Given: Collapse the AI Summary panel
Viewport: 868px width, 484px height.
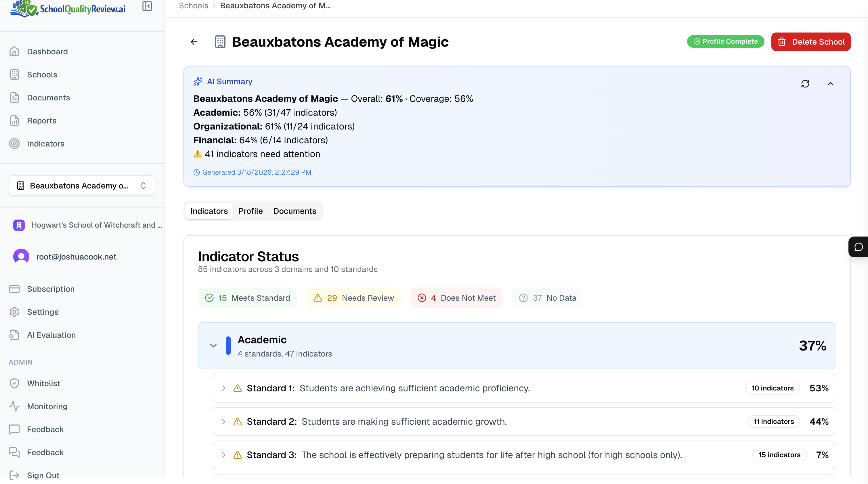Looking at the screenshot, I should point(831,83).
